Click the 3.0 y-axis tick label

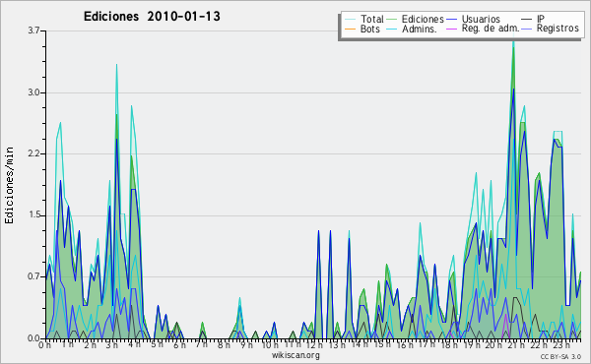point(33,92)
